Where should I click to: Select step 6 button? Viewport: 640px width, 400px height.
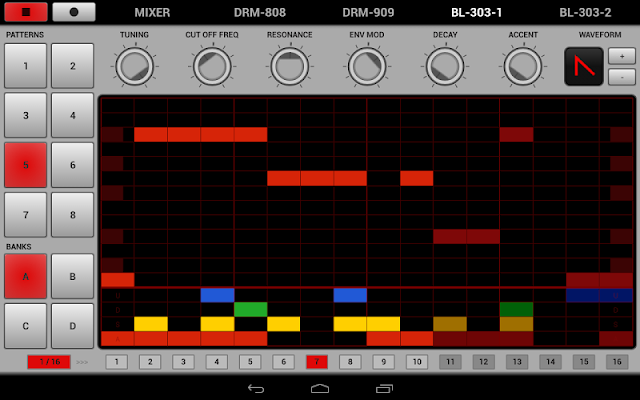click(x=283, y=362)
